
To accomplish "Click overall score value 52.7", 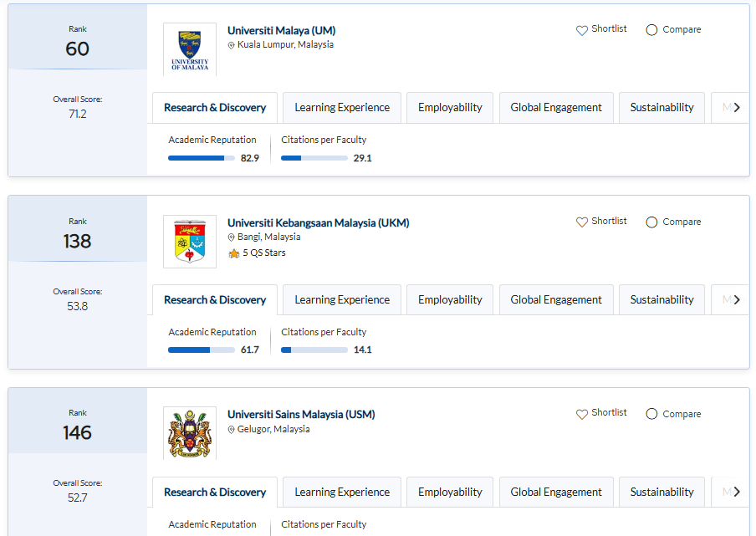I will click(x=77, y=498).
